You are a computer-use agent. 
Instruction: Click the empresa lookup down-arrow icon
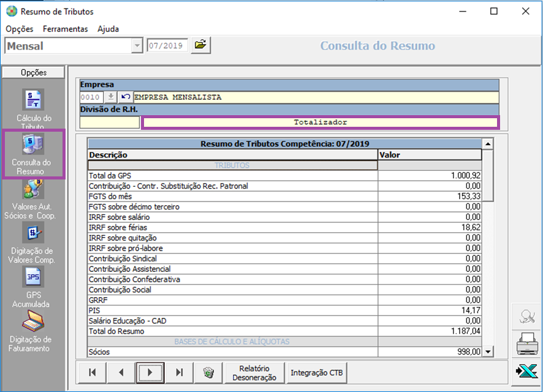click(110, 97)
